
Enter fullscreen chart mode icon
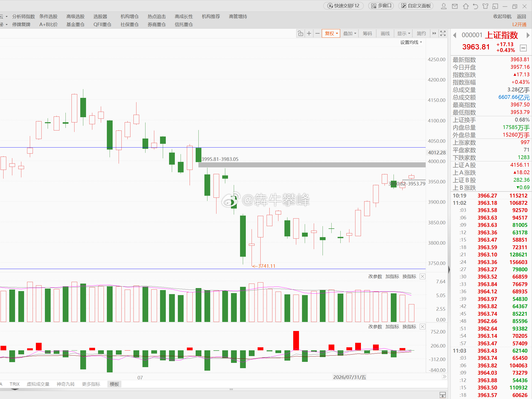(443, 33)
